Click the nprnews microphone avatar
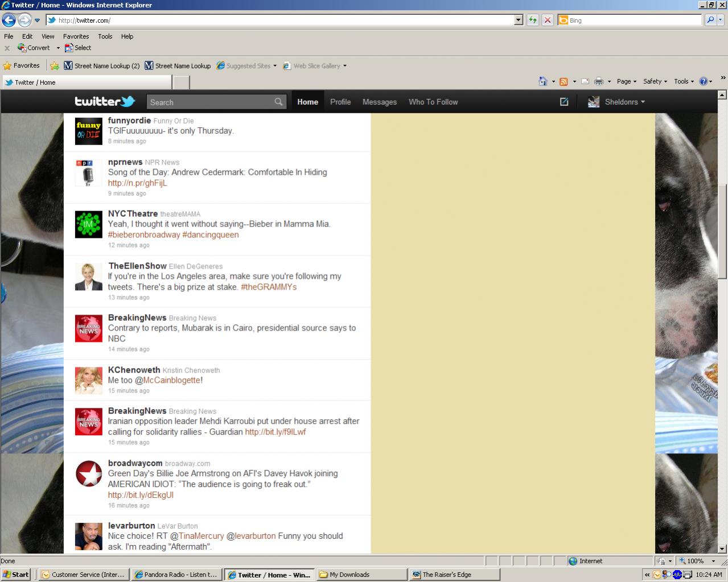 pyautogui.click(x=89, y=173)
